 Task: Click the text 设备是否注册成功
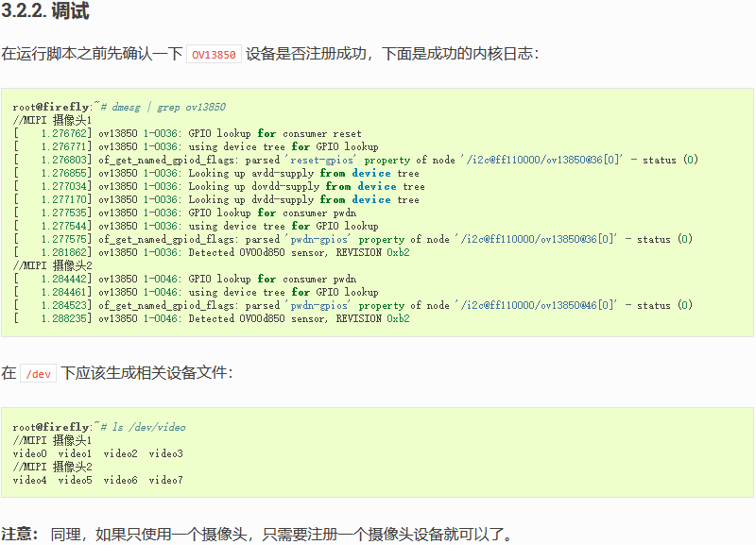coord(306,54)
